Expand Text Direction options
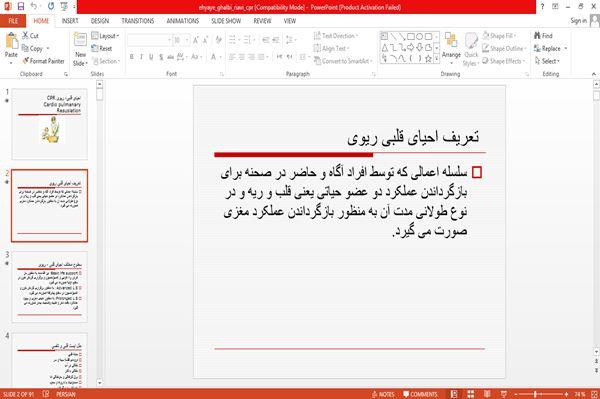 point(336,36)
